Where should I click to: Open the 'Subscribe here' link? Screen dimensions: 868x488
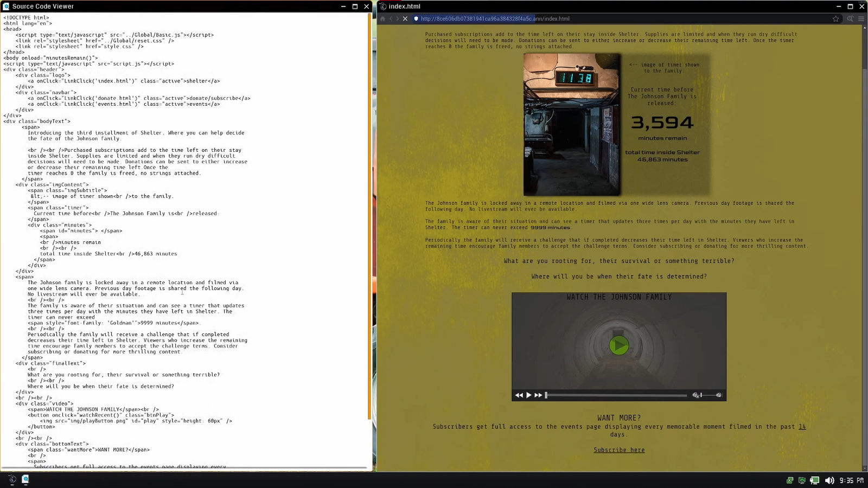[619, 450]
